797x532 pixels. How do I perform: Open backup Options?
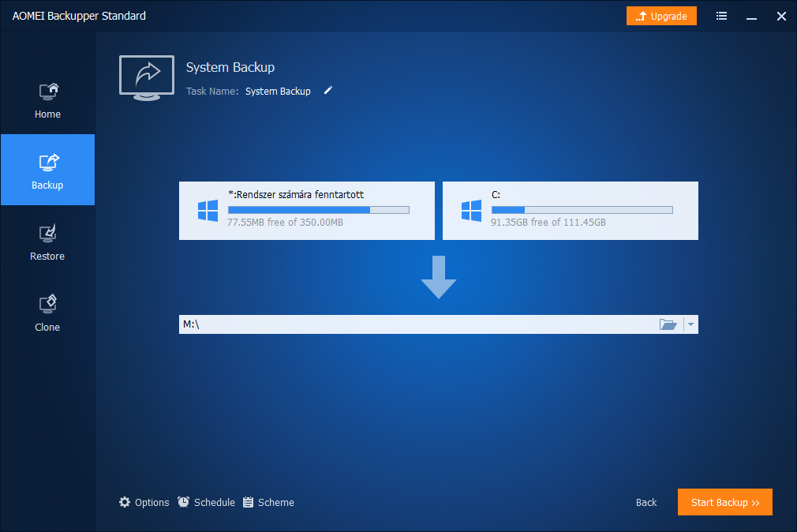click(144, 502)
